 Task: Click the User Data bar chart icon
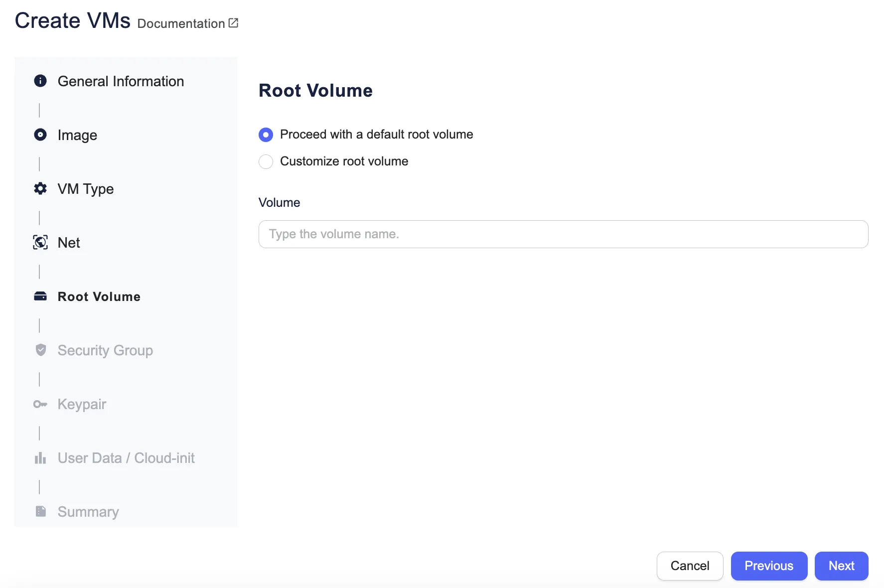(x=40, y=458)
